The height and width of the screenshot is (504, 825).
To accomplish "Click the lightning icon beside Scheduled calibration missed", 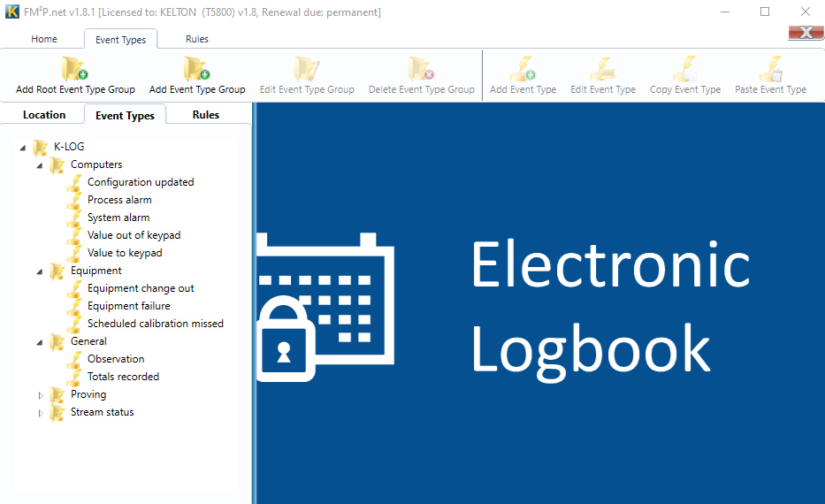I will [74, 325].
